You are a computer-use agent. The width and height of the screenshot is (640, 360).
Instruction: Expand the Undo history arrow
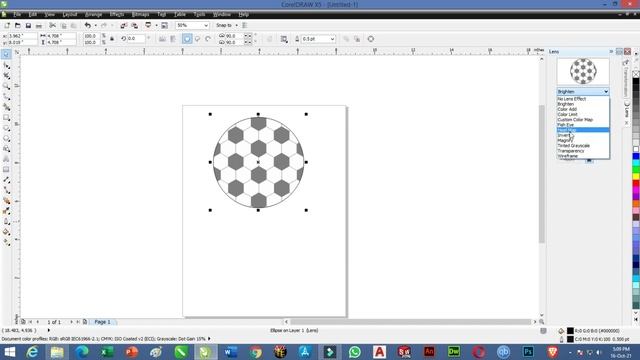tap(95, 25)
